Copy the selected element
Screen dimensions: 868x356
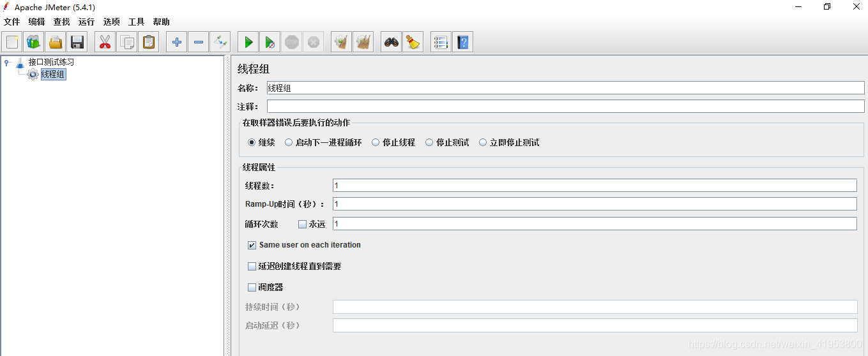pos(127,42)
